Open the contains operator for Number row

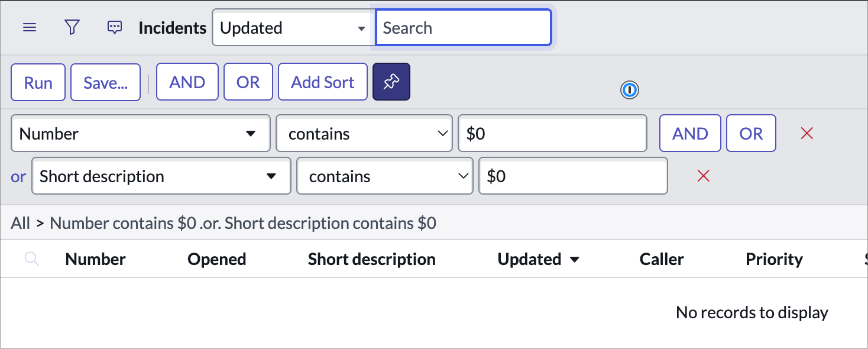point(364,134)
